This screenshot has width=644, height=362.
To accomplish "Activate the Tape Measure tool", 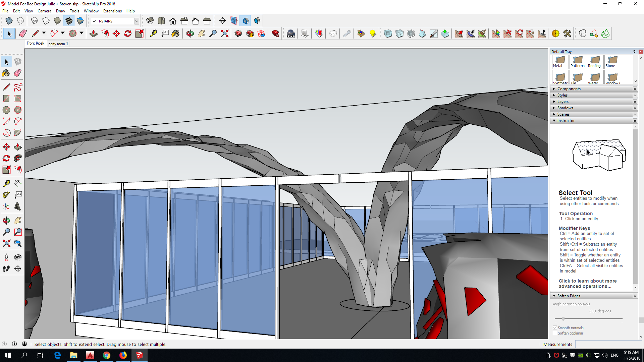I will [6, 183].
